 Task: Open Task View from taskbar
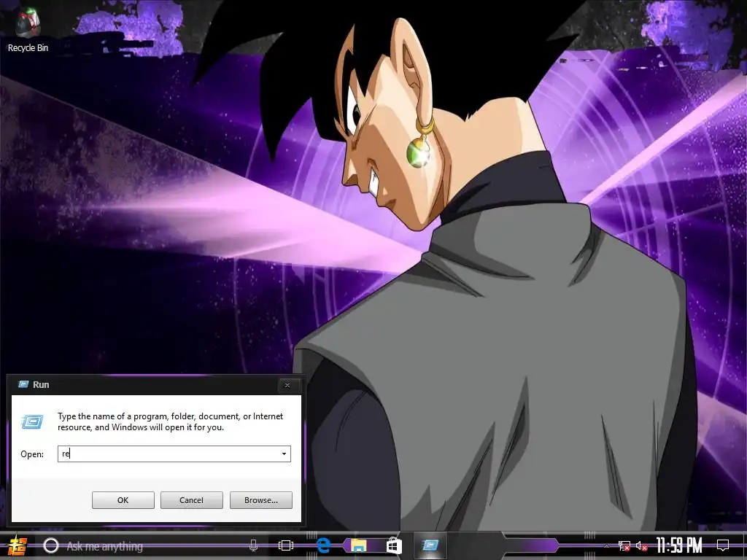[x=286, y=545]
